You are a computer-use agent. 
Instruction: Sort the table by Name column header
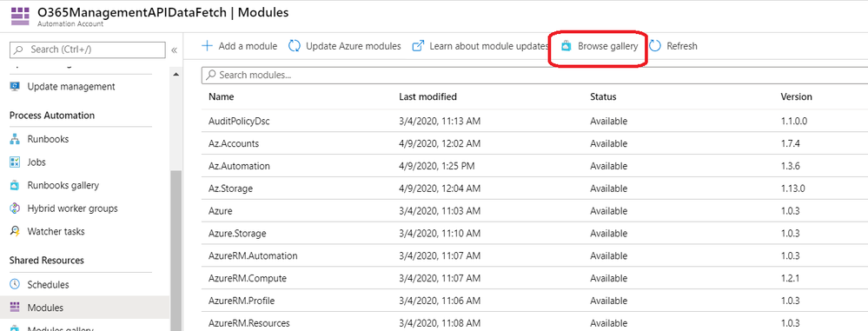pos(222,96)
